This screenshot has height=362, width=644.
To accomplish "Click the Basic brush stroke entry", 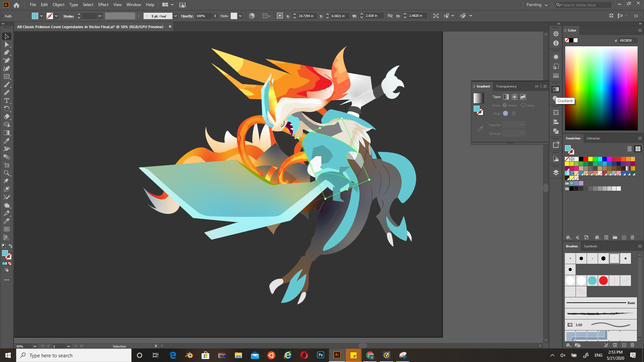I will coord(601,303).
